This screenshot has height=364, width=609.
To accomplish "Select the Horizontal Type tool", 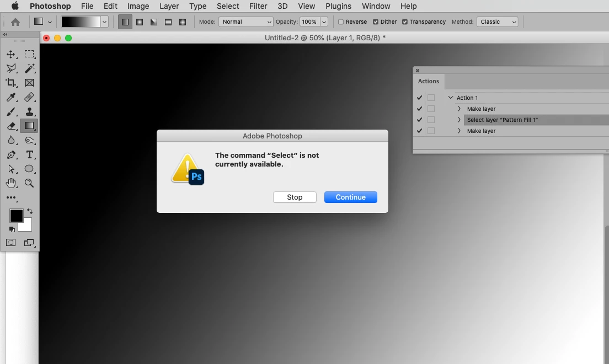I will pyautogui.click(x=29, y=154).
